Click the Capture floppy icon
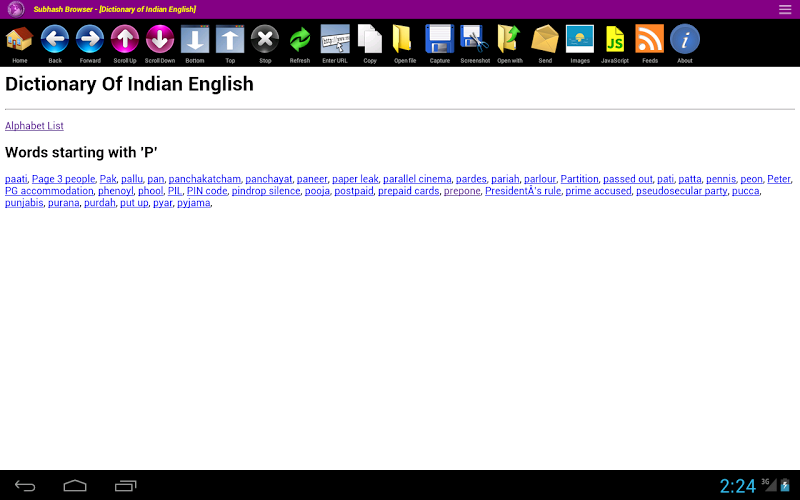Viewport: 800px width, 500px height. (x=440, y=39)
